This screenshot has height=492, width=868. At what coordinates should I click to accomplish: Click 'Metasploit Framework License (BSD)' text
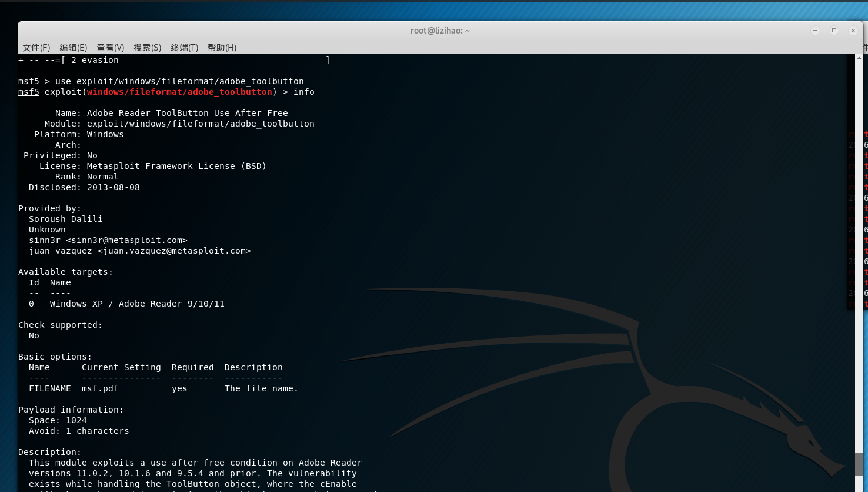176,166
